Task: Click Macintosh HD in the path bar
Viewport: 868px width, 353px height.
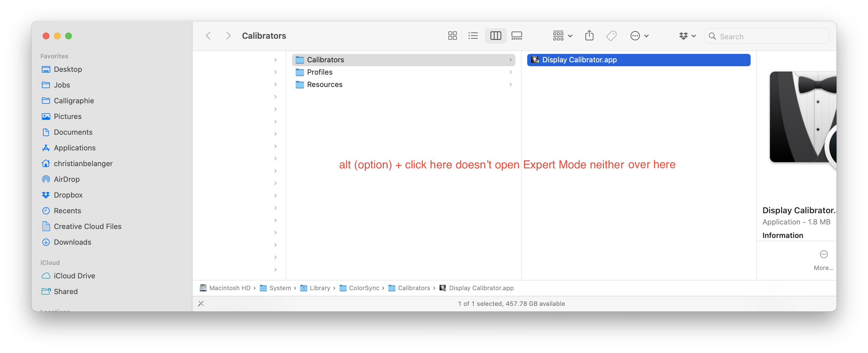Action: 229,288
